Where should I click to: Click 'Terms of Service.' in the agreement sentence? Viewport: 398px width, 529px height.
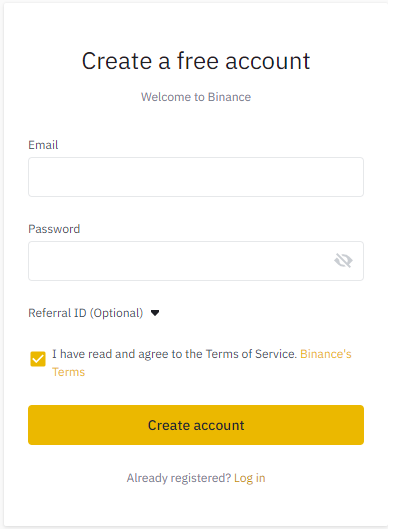251,354
